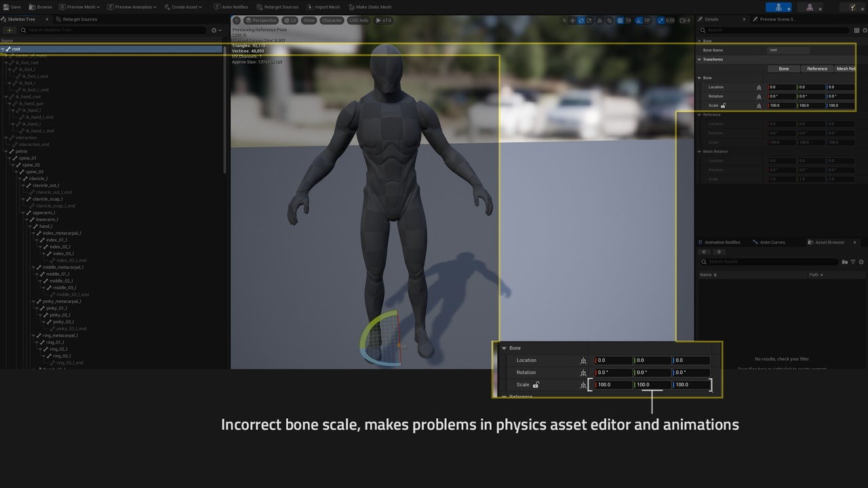Open asset browser folder filter icon
Image resolution: width=868 pixels, height=488 pixels.
(x=845, y=262)
